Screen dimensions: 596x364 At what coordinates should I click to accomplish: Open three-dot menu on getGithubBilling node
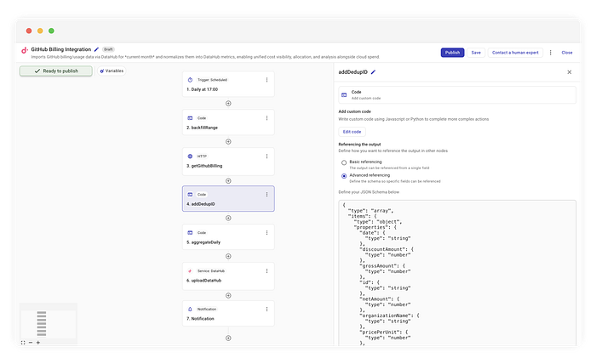(266, 156)
